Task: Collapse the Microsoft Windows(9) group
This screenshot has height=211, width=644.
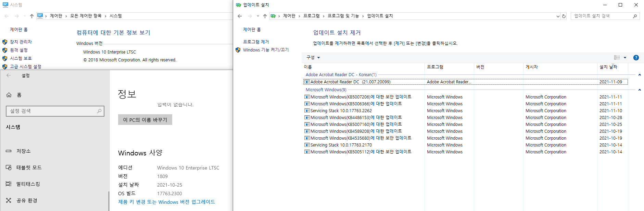Action: pyautogui.click(x=640, y=90)
